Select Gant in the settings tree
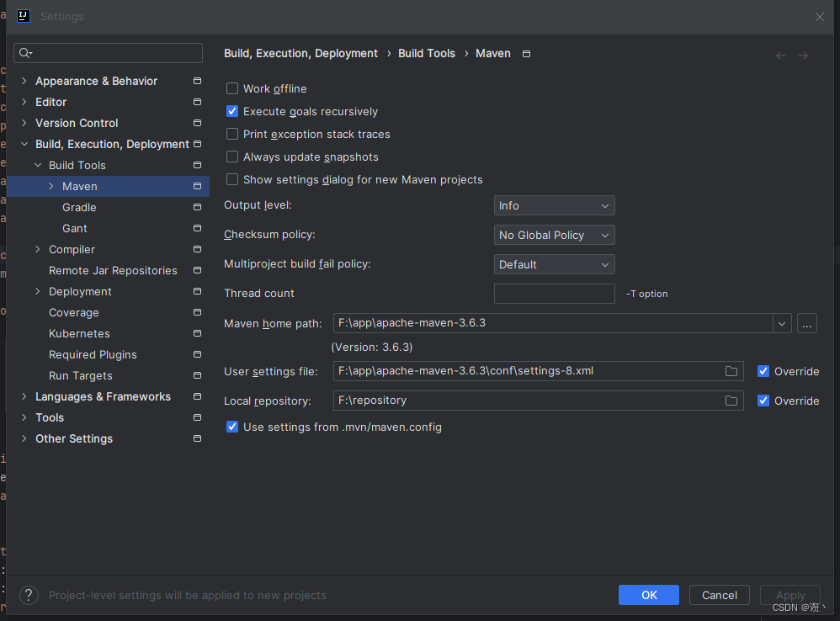 point(74,228)
